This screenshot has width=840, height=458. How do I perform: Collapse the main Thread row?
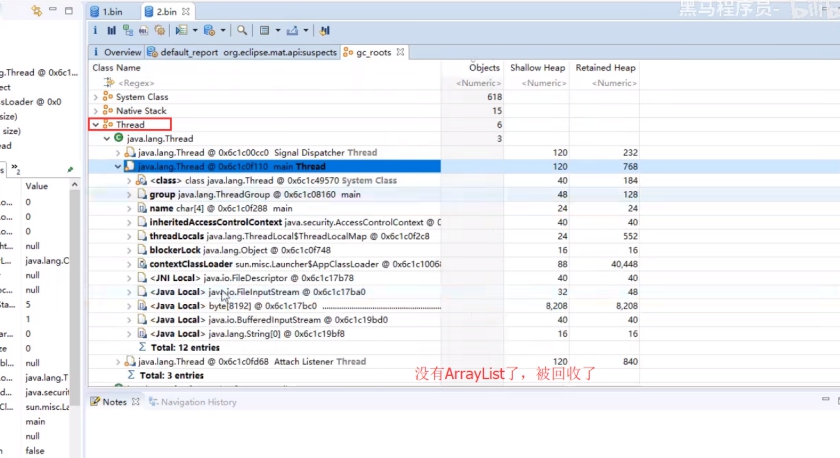pos(118,167)
